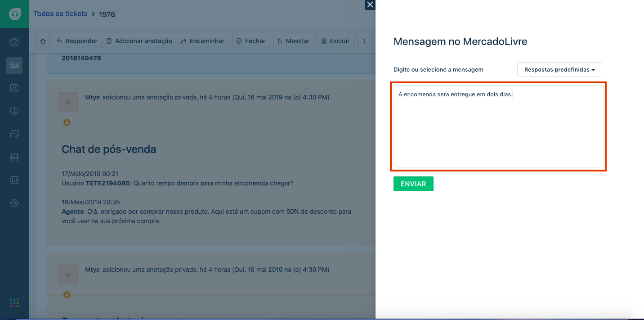The image size is (644, 320).
Task: Click the Excluir button
Action: (x=336, y=41)
